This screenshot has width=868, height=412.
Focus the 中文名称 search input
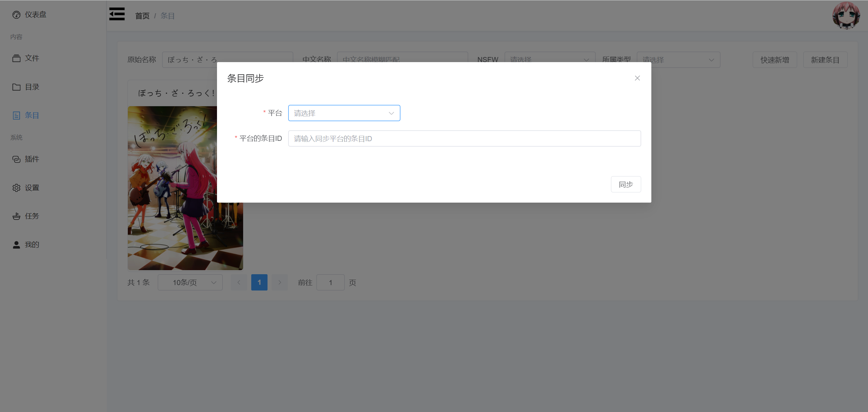402,60
